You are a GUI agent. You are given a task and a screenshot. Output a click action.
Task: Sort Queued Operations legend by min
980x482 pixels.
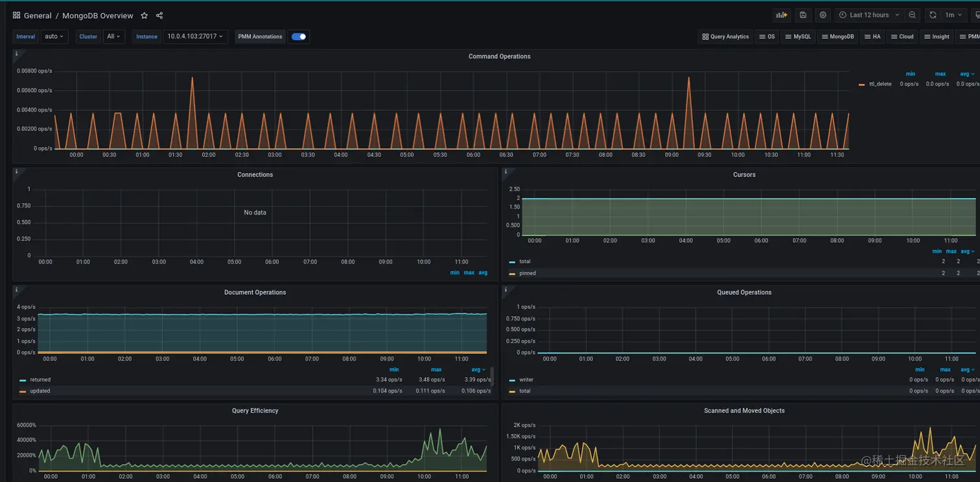tap(920, 369)
